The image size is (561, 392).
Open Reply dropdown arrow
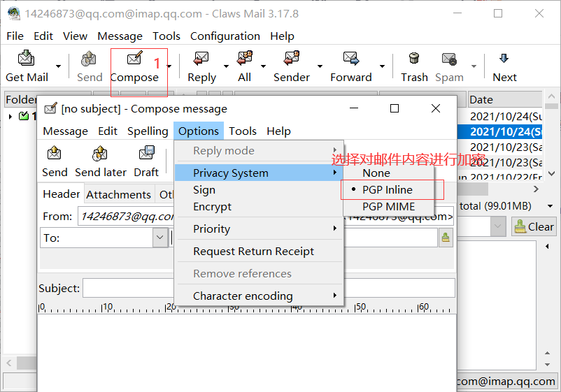[226, 66]
